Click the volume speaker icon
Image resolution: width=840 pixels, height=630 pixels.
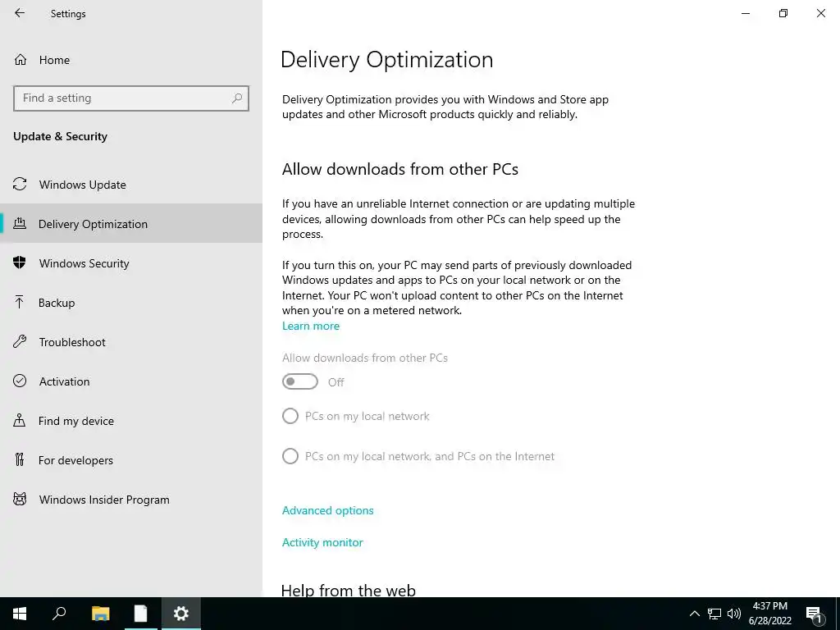point(734,614)
